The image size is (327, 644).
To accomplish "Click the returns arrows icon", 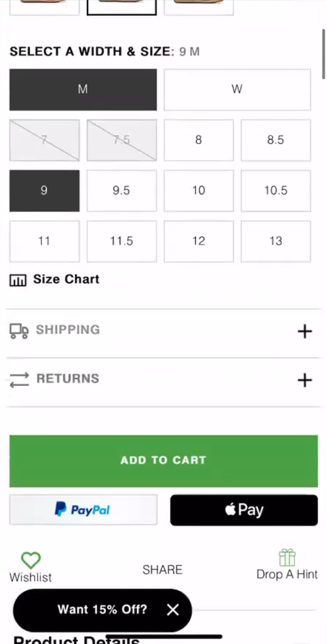I will click(x=19, y=380).
